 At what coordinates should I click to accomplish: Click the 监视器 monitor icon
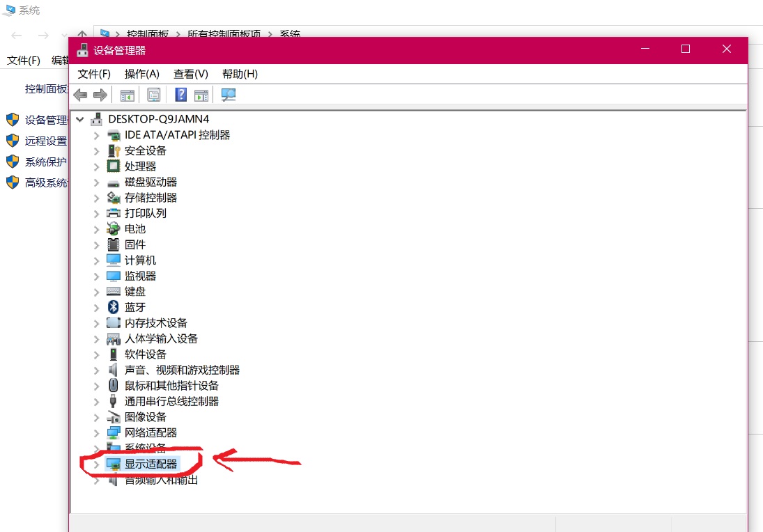(114, 276)
